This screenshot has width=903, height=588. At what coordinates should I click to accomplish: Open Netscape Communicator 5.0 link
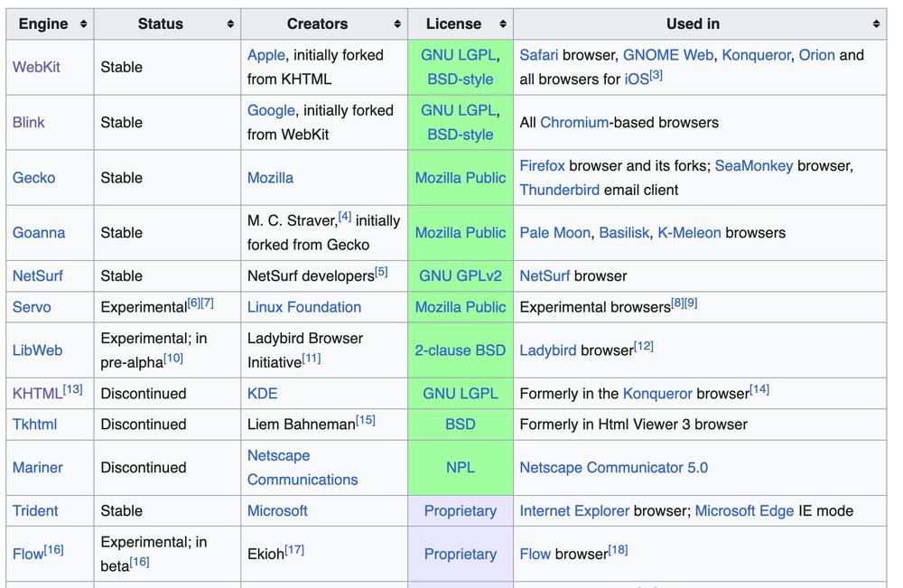coord(613,468)
